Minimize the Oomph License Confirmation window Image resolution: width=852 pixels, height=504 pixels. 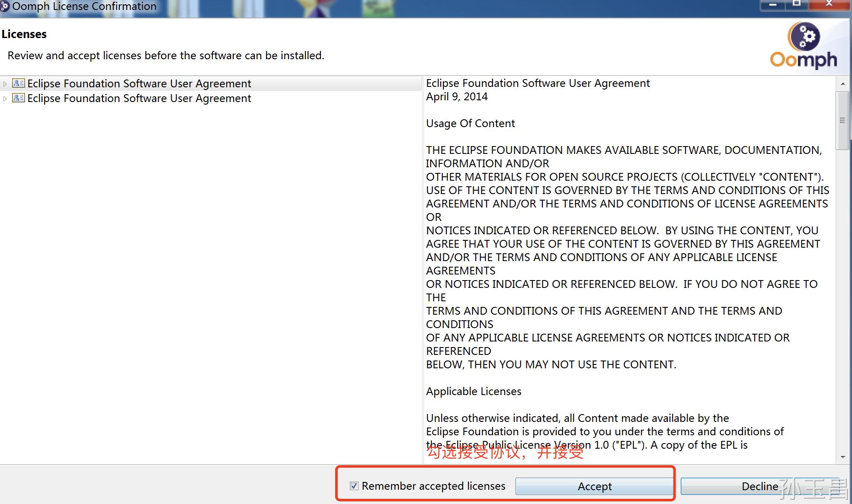coord(773,4)
